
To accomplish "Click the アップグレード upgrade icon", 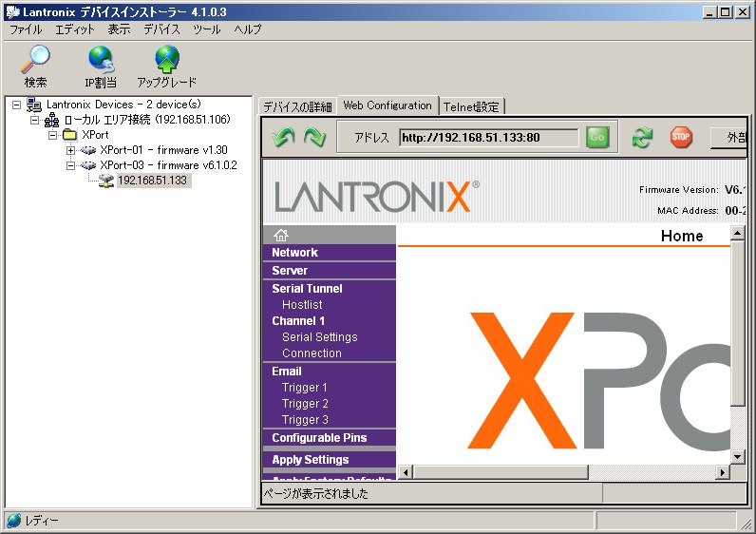I will 167,59.
